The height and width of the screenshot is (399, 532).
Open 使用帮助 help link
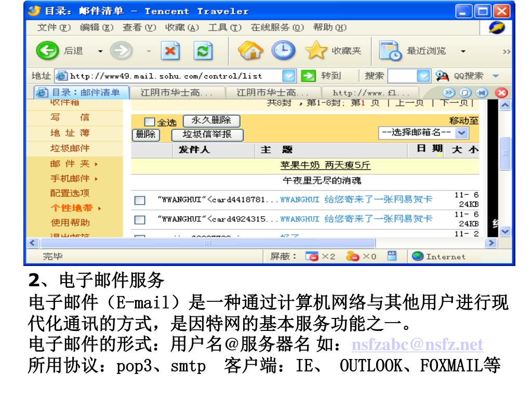[70, 222]
